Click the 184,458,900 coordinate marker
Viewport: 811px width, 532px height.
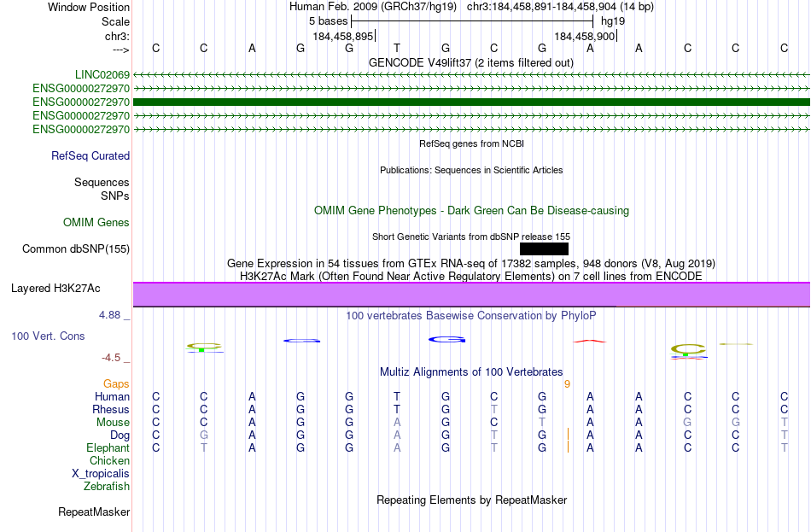point(585,36)
